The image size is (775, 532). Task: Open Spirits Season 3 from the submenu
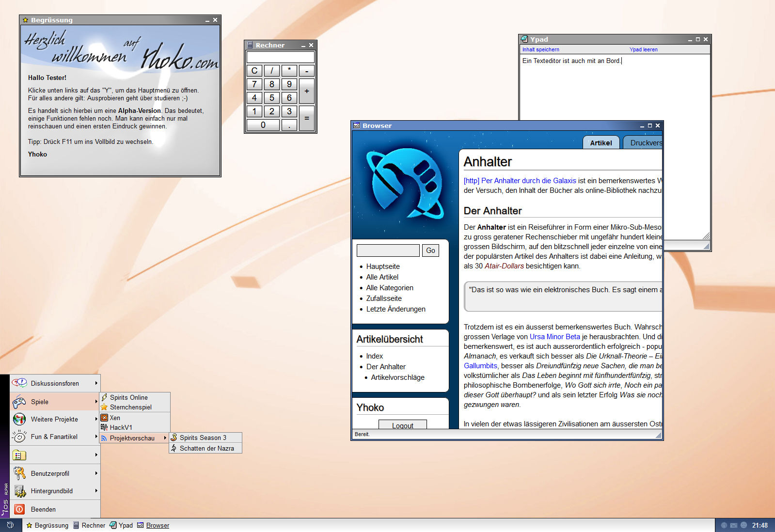(203, 438)
